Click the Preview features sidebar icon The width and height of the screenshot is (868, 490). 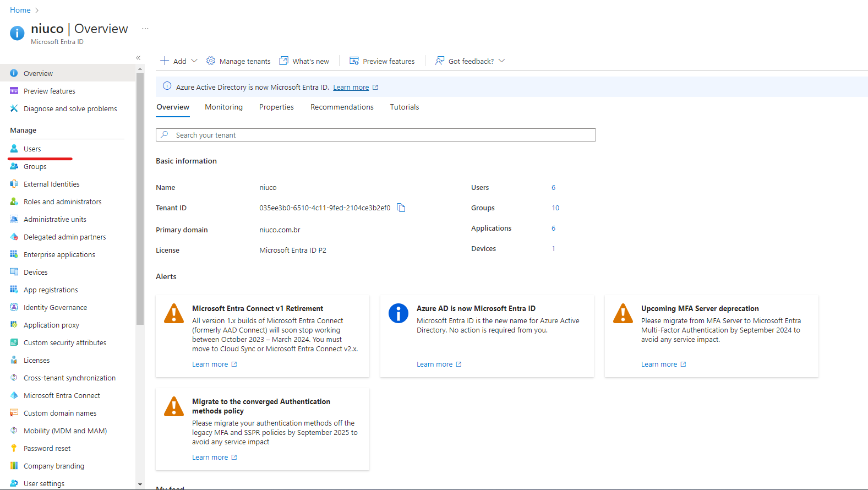(14, 91)
